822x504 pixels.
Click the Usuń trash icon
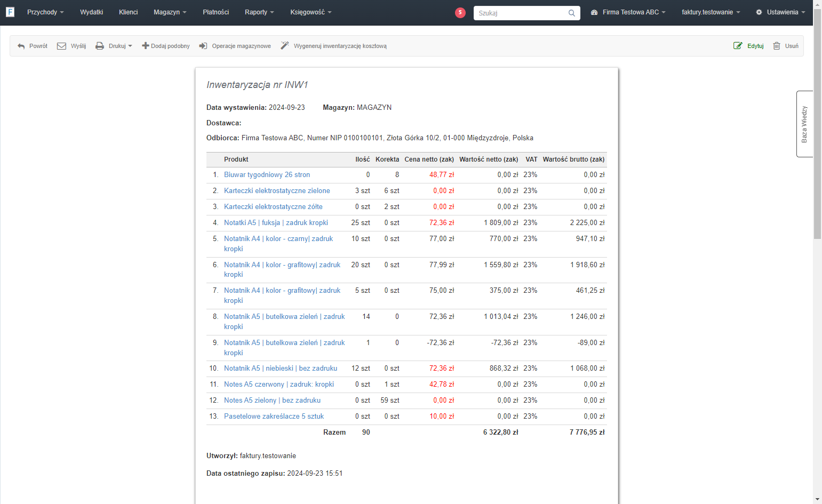(x=777, y=46)
